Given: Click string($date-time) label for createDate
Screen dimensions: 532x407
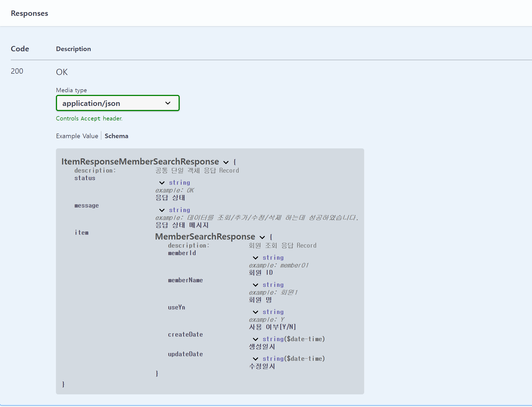Looking at the screenshot, I should pyautogui.click(x=293, y=339).
